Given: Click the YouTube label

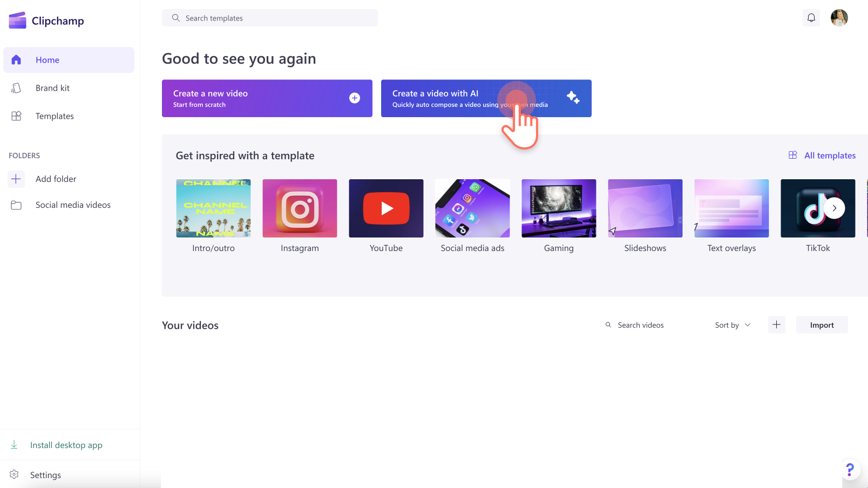Looking at the screenshot, I should tap(386, 248).
